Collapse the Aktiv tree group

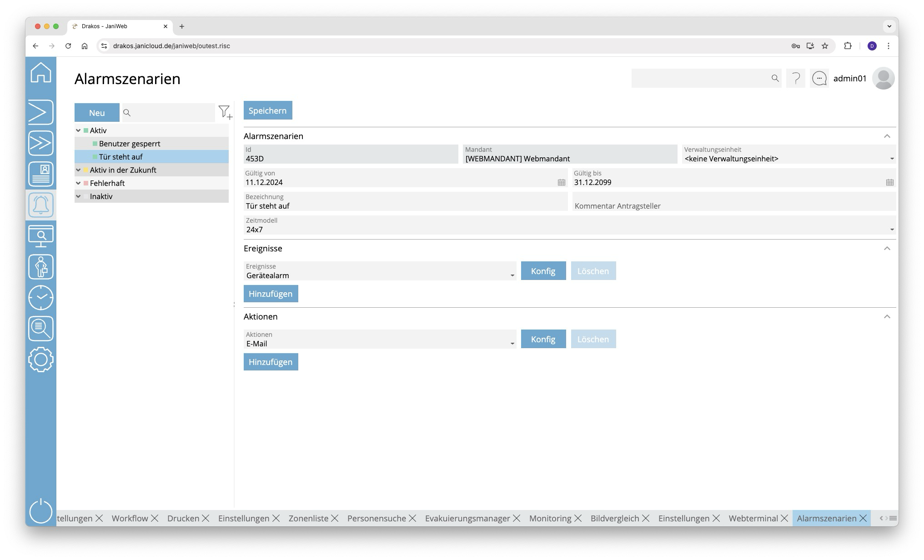[x=78, y=130]
